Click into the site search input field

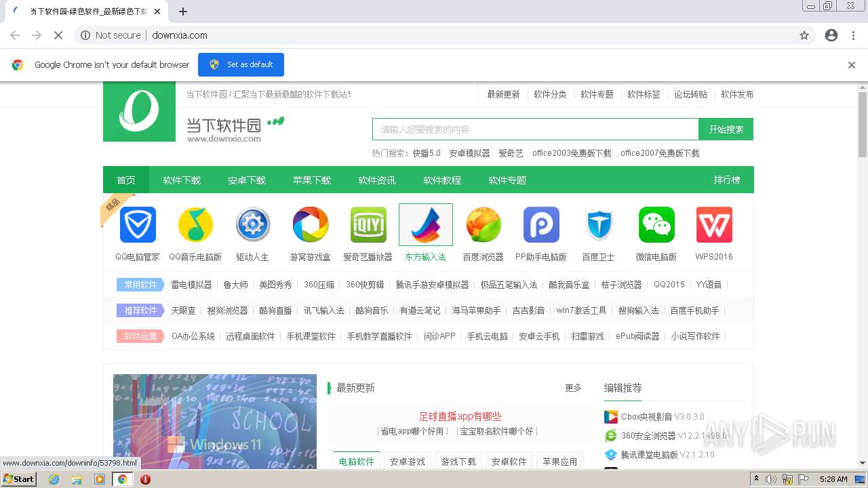click(x=535, y=129)
